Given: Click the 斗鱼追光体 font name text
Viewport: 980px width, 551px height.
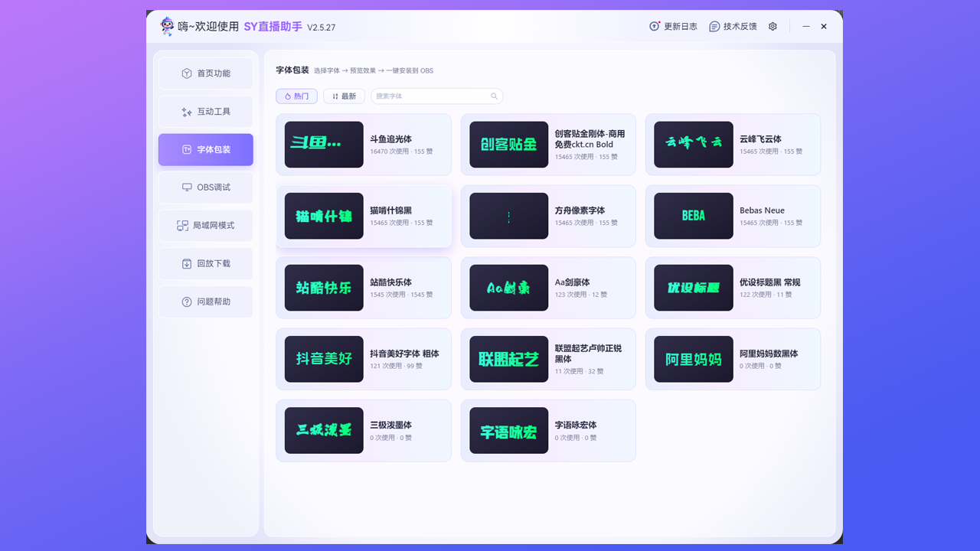Looking at the screenshot, I should coord(390,139).
